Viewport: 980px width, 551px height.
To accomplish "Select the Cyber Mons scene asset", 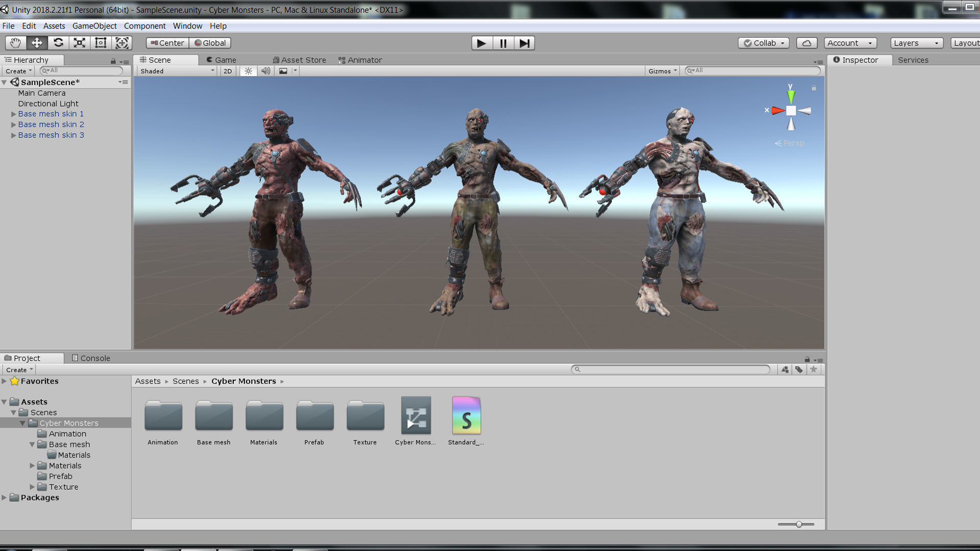I will (415, 415).
